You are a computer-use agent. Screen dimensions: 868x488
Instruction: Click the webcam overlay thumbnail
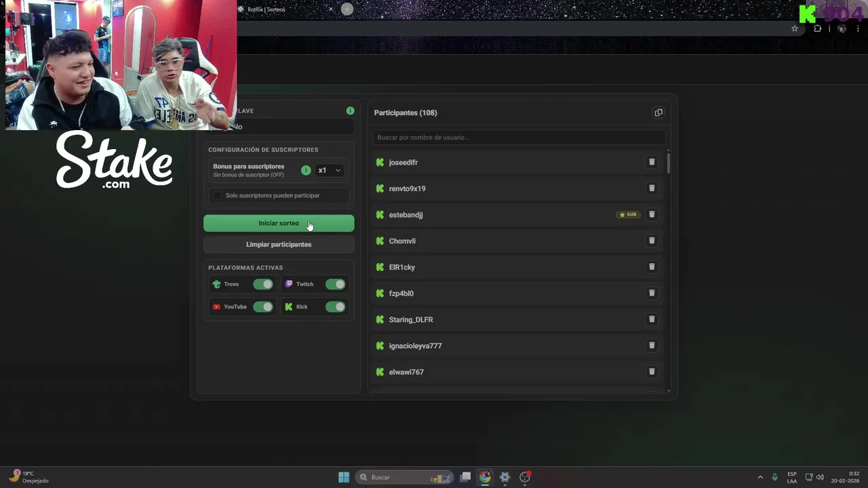tap(121, 65)
